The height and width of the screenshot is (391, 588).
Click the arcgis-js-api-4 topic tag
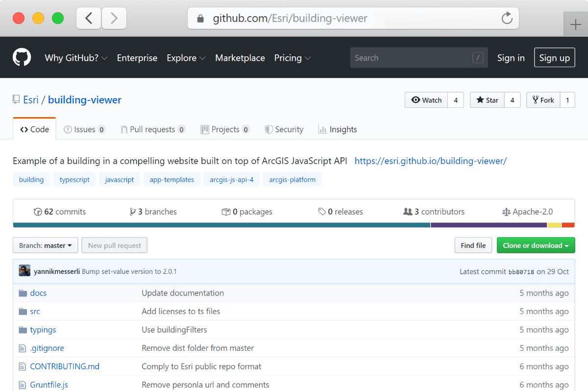click(x=232, y=179)
